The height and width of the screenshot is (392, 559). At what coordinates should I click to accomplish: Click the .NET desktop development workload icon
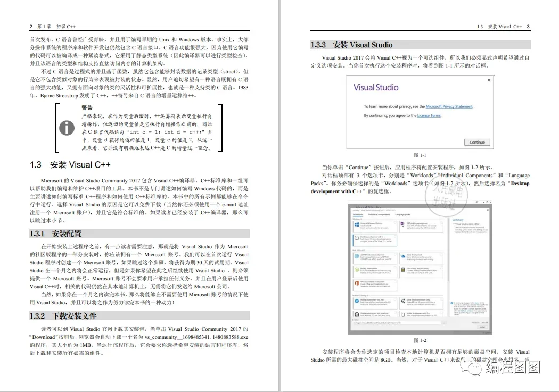[403, 224]
